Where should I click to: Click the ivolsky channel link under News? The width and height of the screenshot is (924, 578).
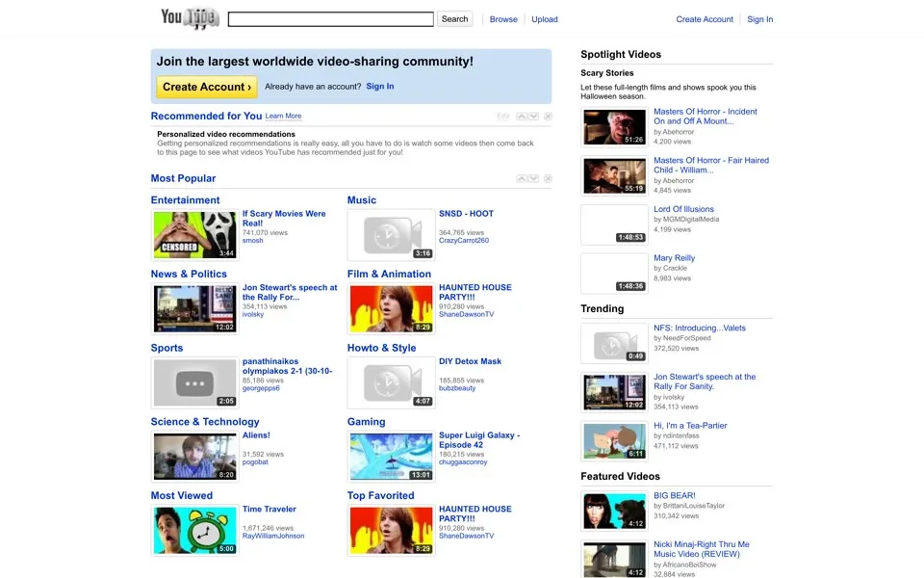pyautogui.click(x=253, y=314)
